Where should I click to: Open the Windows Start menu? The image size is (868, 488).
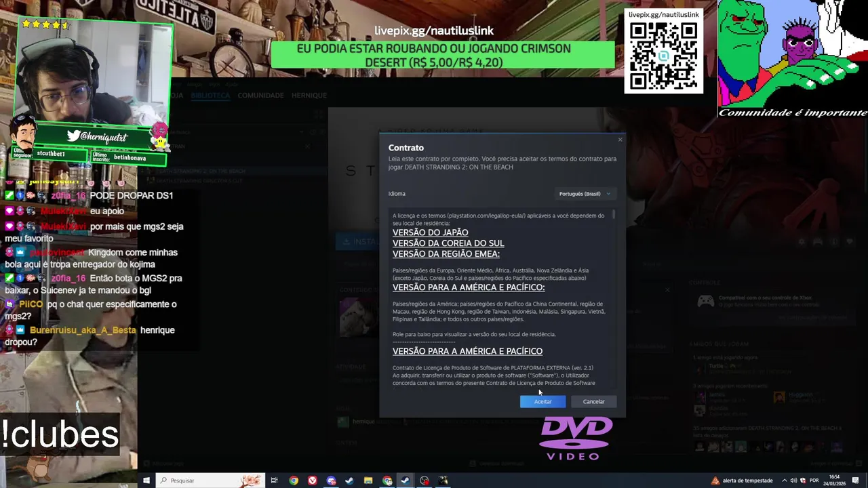click(x=146, y=481)
